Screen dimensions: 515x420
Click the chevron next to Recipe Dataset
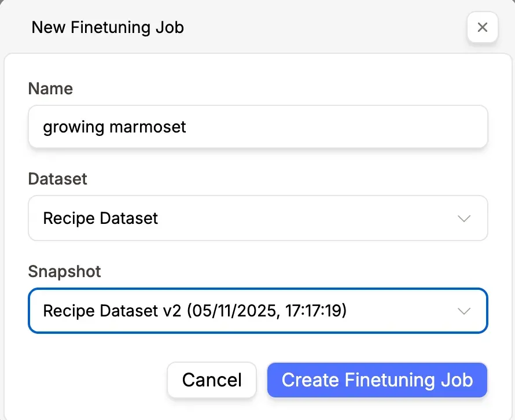click(463, 218)
